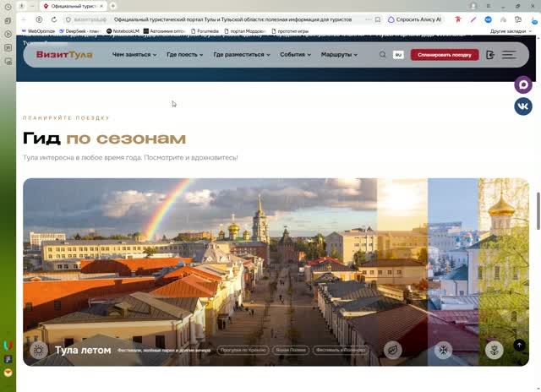This screenshot has width=541, height=392.
Task: Open browser downloads icon
Action: click(534, 20)
